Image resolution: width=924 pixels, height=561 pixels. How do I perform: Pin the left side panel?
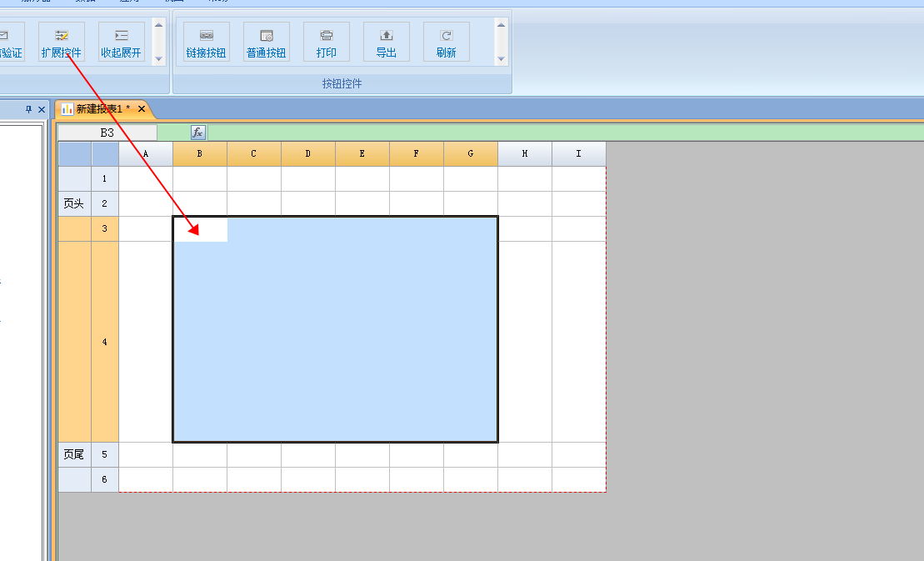point(28,109)
